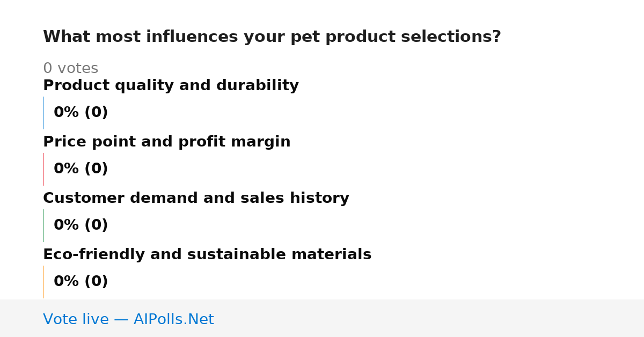Click the gray footer bar
Image resolution: width=644 pixels, height=337 pixels.
tap(322, 318)
